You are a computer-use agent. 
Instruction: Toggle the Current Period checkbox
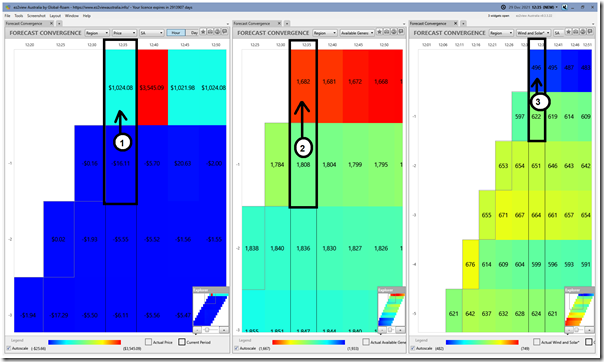click(x=182, y=342)
